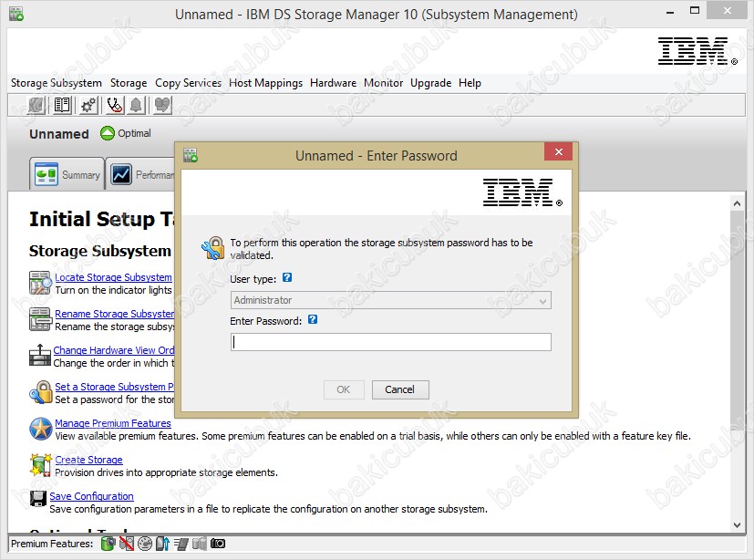Click the Summary tab icon
Image resolution: width=754 pixels, height=560 pixels.
pyautogui.click(x=46, y=174)
